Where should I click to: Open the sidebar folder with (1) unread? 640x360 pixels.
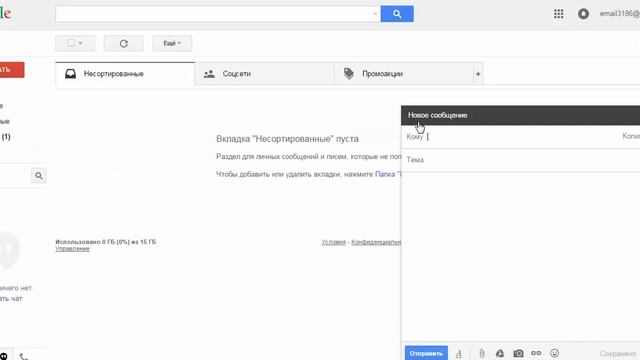5,137
